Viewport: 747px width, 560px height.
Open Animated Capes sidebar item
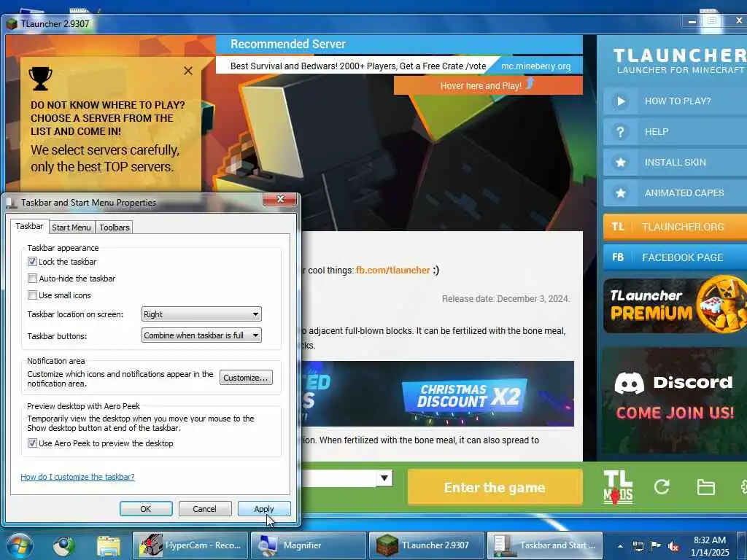coord(675,192)
